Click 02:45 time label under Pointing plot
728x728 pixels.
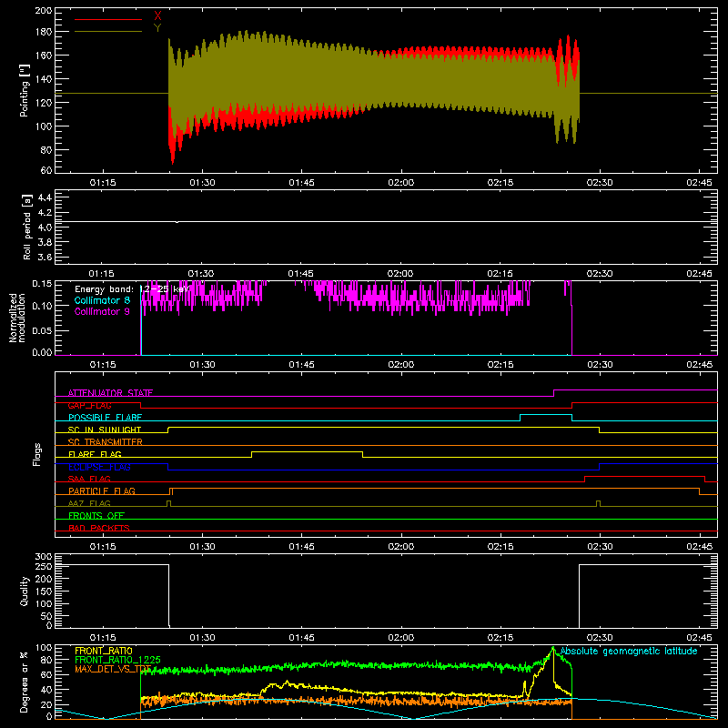[699, 183]
